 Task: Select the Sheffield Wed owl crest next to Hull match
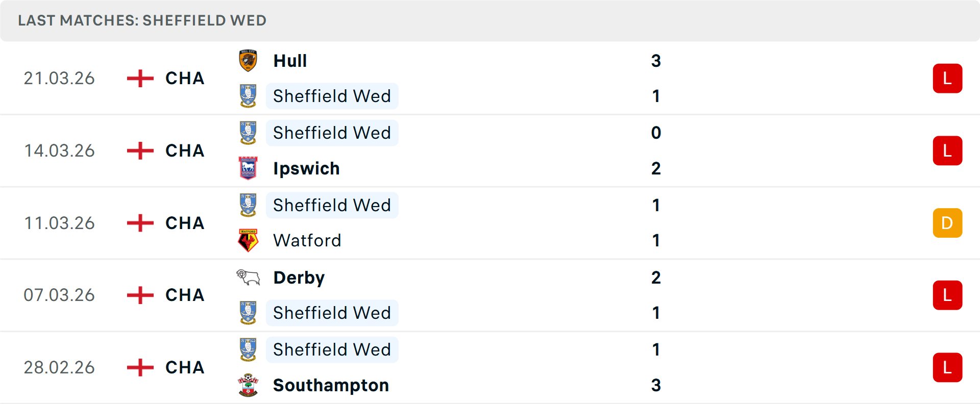coord(249,96)
